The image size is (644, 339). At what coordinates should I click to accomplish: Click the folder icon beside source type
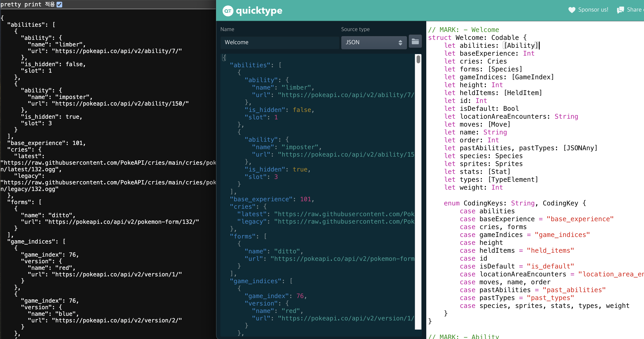click(415, 42)
